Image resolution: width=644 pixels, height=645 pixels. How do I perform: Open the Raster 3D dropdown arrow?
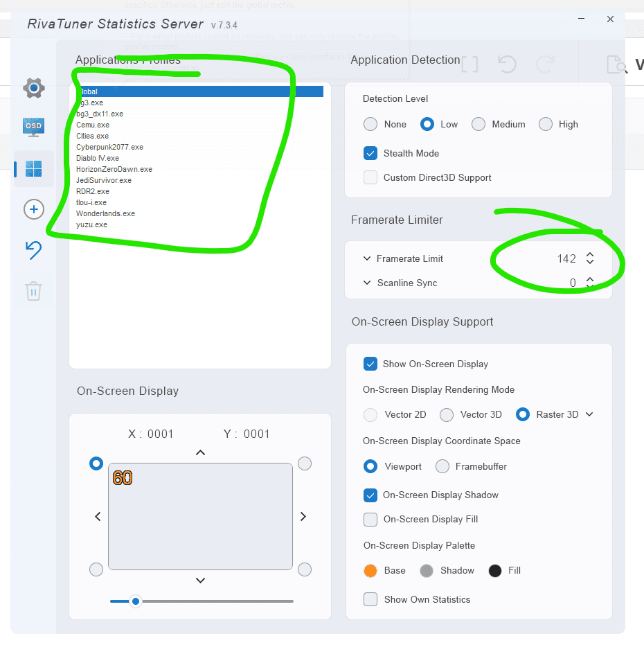pyautogui.click(x=589, y=414)
